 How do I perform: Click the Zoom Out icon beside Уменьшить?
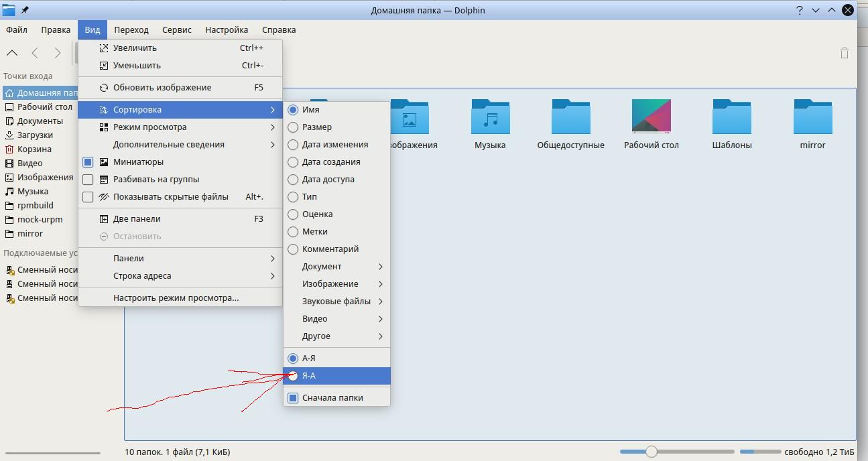pyautogui.click(x=103, y=66)
